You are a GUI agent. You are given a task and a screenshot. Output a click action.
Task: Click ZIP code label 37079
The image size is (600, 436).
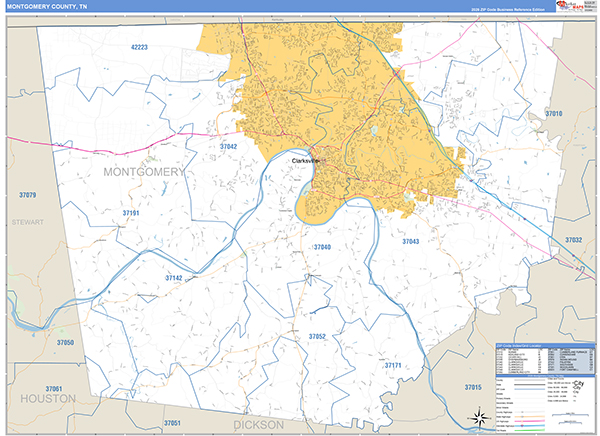coord(28,195)
